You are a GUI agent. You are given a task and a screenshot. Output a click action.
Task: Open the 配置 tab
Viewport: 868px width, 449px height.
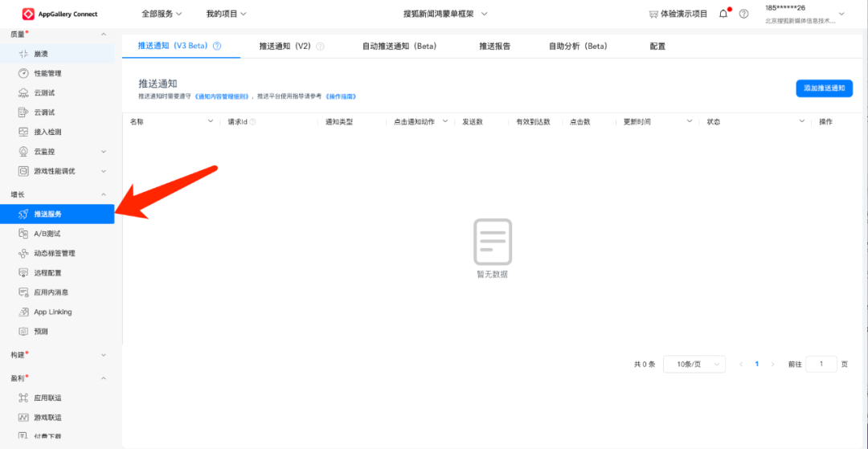pyautogui.click(x=657, y=47)
